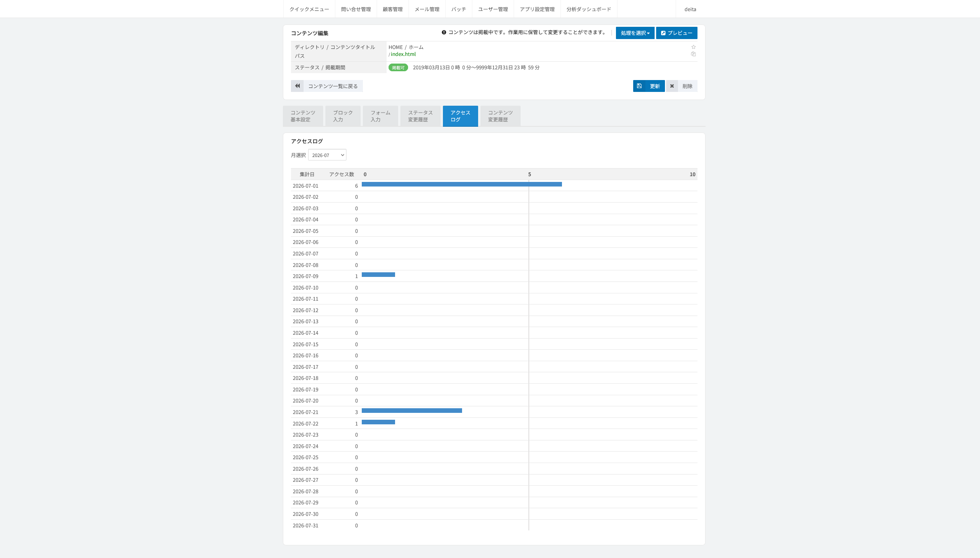
Task: Click the プレビュー button
Action: 676,33
